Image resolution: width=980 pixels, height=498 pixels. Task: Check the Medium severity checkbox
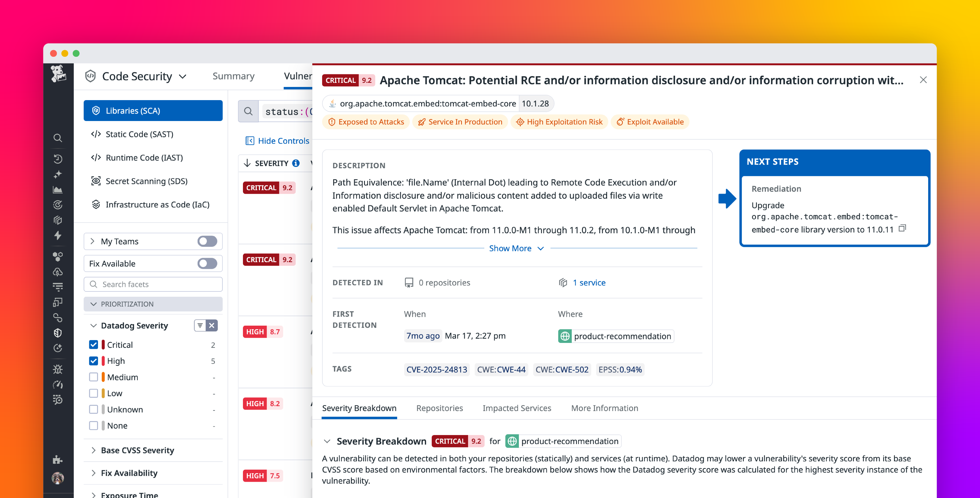(94, 377)
